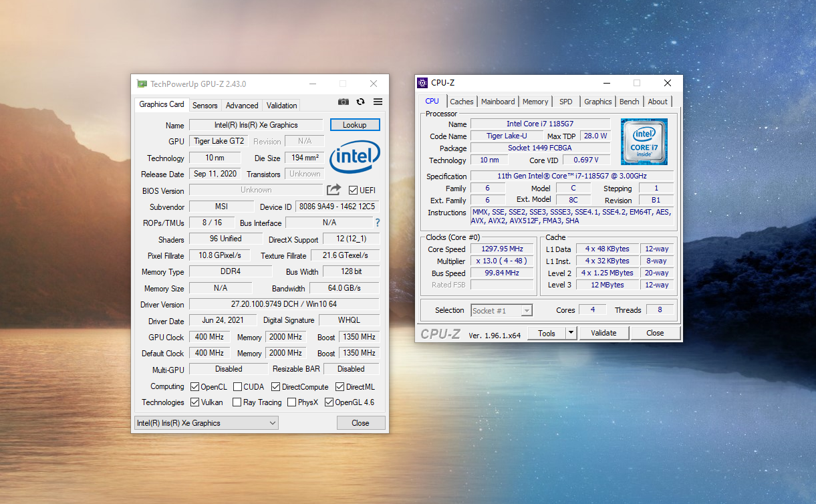Click the Driver Version value field
This screenshot has width=816, height=504.
point(284,304)
